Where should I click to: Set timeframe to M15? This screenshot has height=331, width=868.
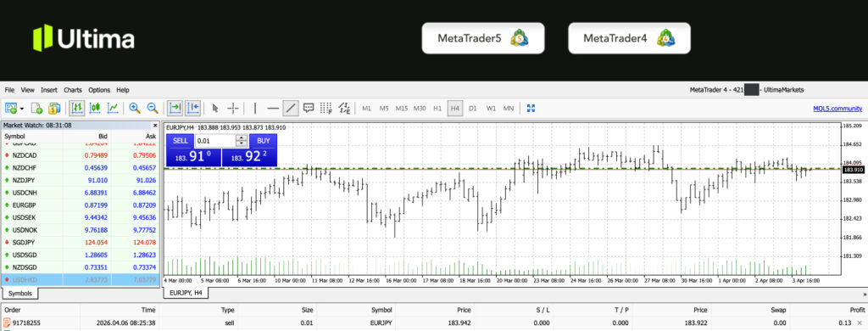tap(401, 108)
